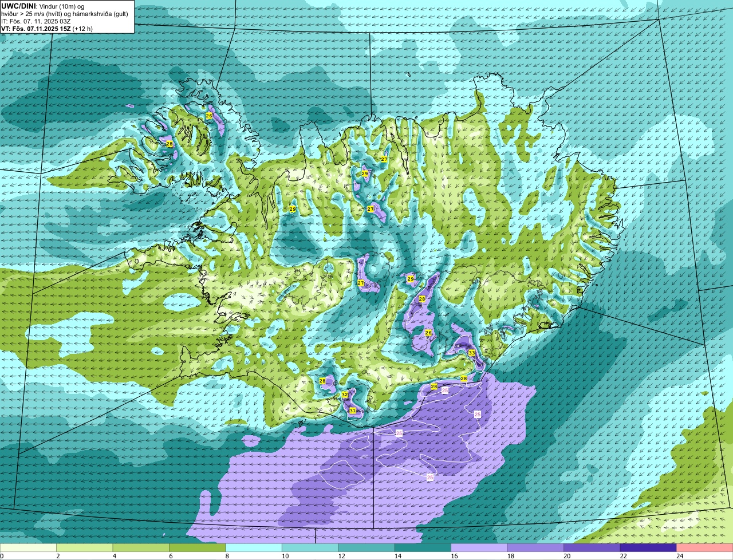Click the legend tick label "8"

[226, 557]
